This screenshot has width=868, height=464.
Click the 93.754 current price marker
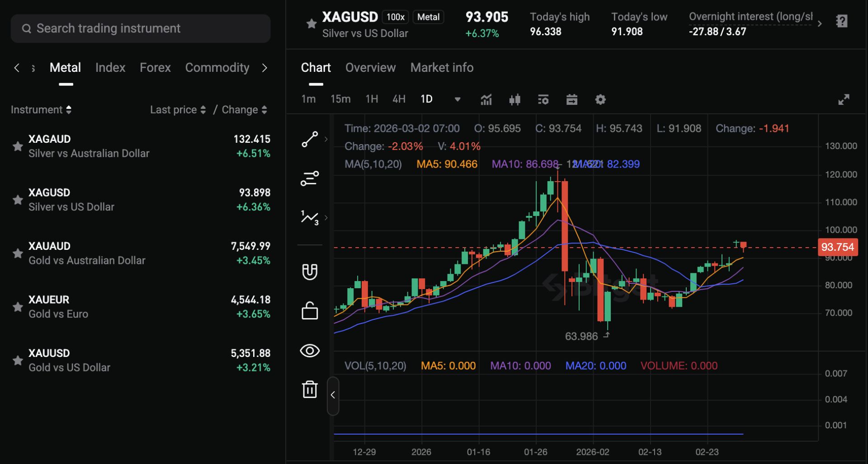tap(837, 247)
